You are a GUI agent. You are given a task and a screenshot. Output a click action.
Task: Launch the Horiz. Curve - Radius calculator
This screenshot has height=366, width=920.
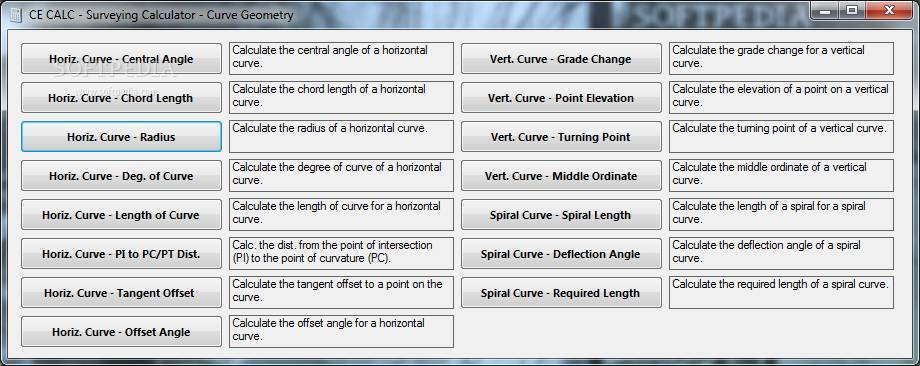(x=121, y=137)
